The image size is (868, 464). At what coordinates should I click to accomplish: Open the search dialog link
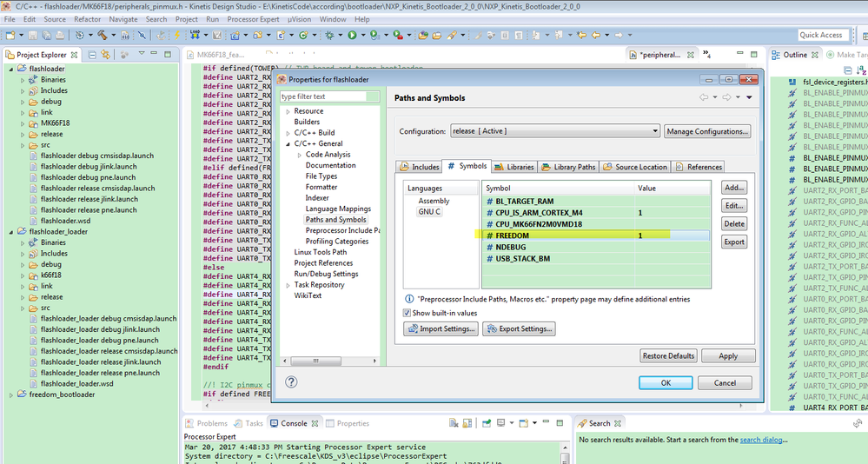click(761, 440)
